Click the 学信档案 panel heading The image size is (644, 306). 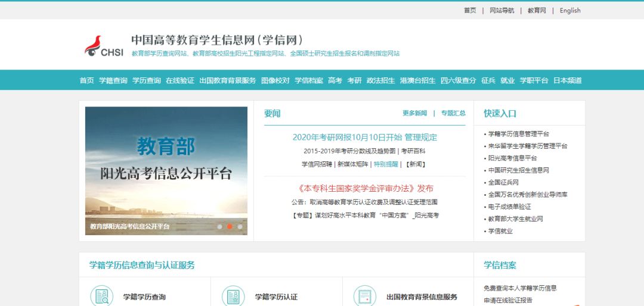pyautogui.click(x=500, y=265)
